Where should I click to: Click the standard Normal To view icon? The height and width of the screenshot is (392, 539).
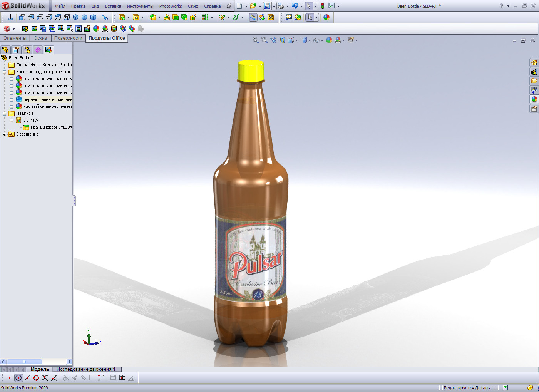(10, 17)
